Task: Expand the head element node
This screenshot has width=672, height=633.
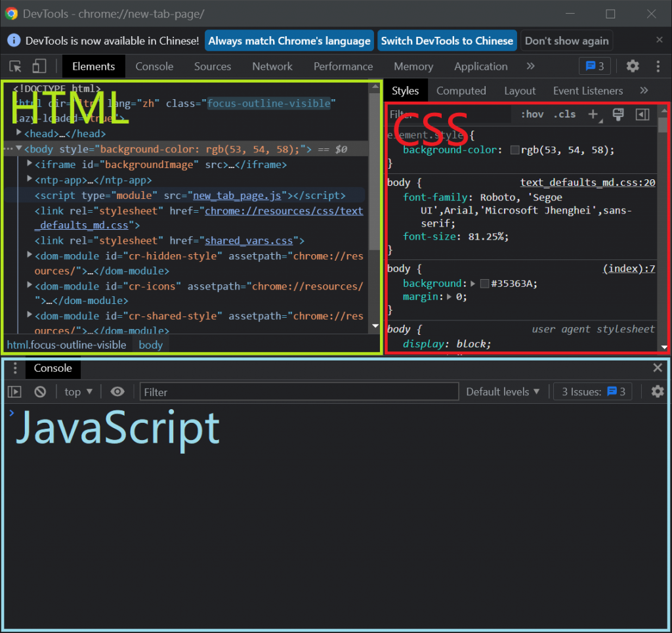Action: click(x=18, y=134)
